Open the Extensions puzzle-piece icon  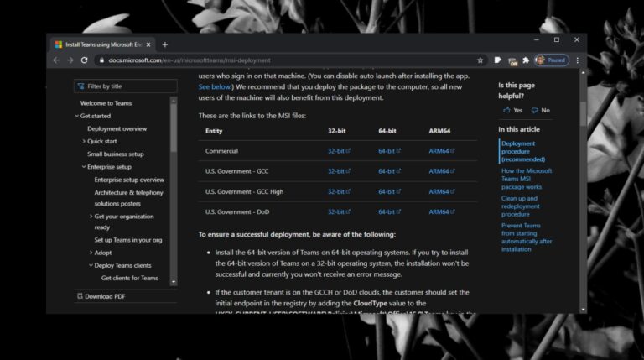tap(525, 60)
